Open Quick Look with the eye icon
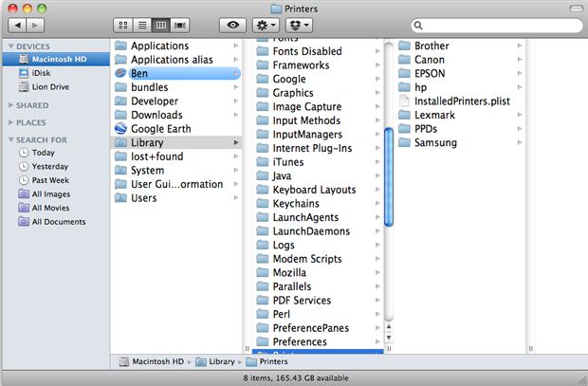Screen dimensions: 588x386 pos(232,24)
